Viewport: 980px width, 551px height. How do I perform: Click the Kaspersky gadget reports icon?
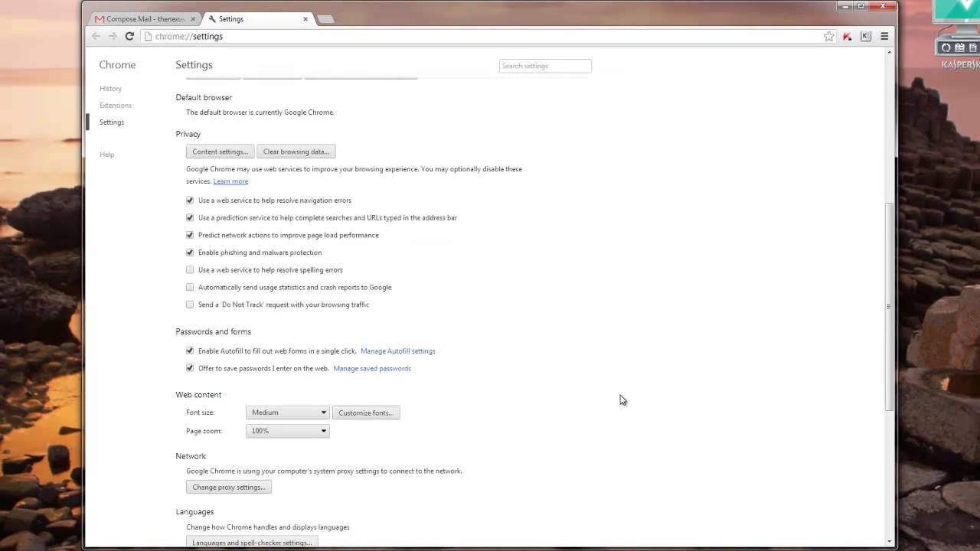[x=972, y=47]
